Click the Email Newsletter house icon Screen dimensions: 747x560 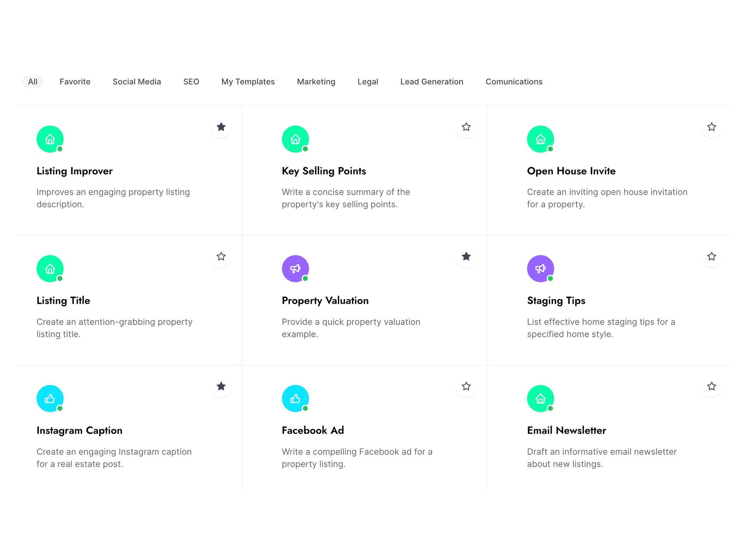[540, 398]
